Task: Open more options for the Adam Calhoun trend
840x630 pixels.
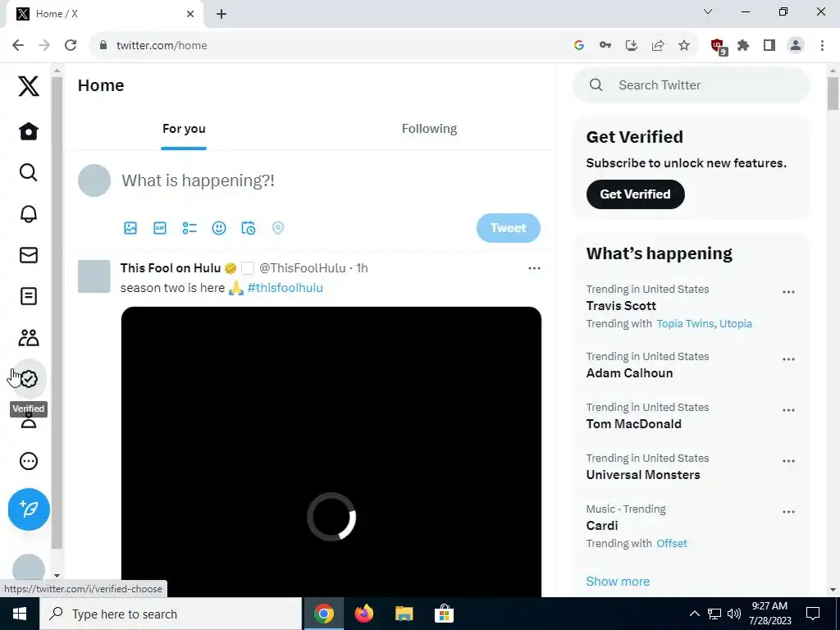Action: (x=788, y=359)
